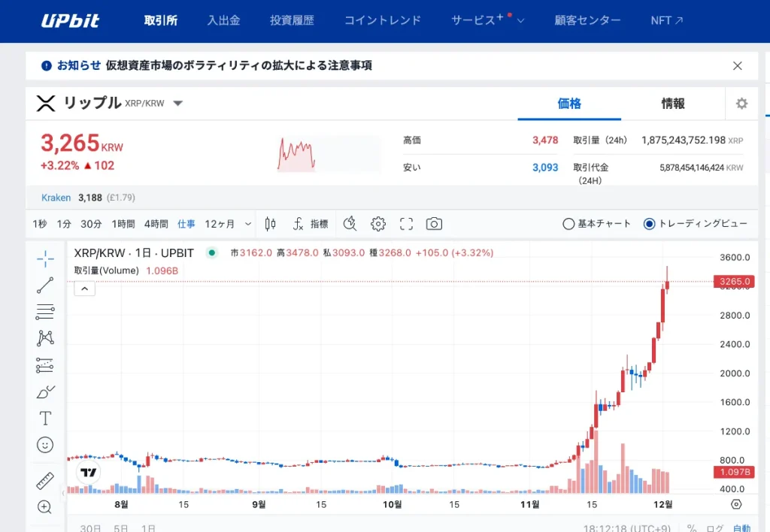Click the notice info icon

(46, 66)
